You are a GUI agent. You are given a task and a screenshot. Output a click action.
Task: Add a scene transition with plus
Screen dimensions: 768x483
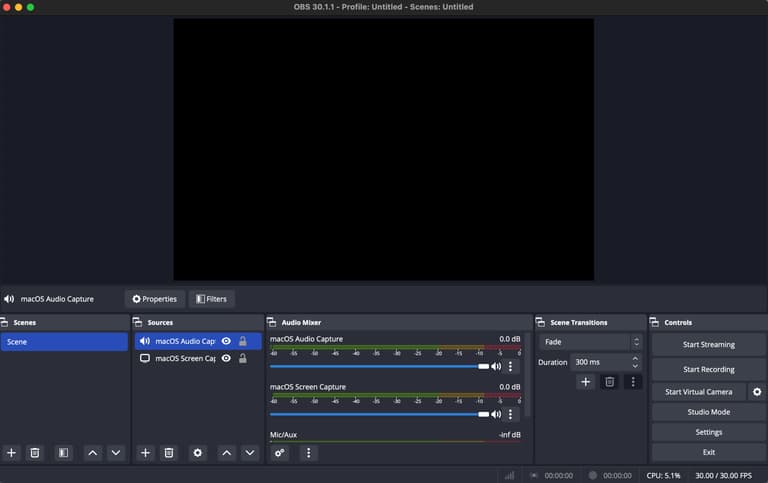point(585,382)
